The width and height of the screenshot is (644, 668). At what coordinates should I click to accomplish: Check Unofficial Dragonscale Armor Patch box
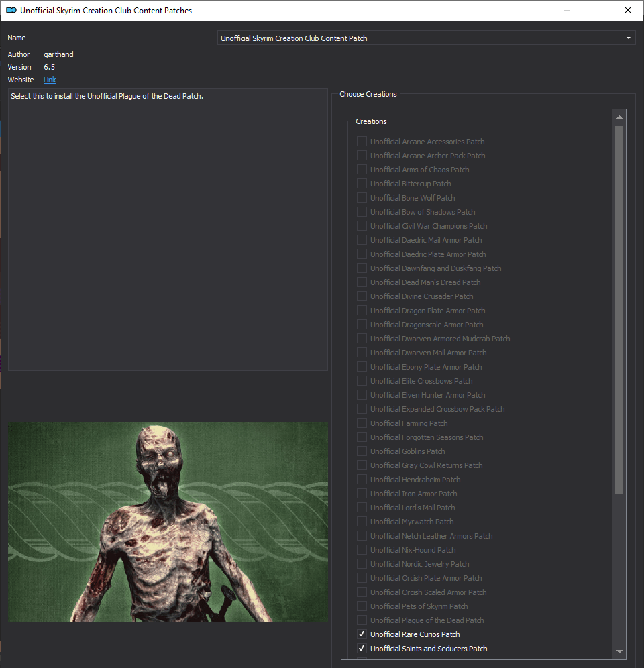pyautogui.click(x=362, y=324)
